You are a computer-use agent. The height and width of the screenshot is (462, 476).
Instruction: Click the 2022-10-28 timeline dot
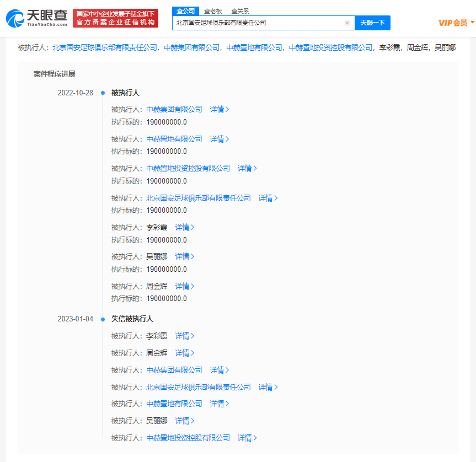point(103,93)
